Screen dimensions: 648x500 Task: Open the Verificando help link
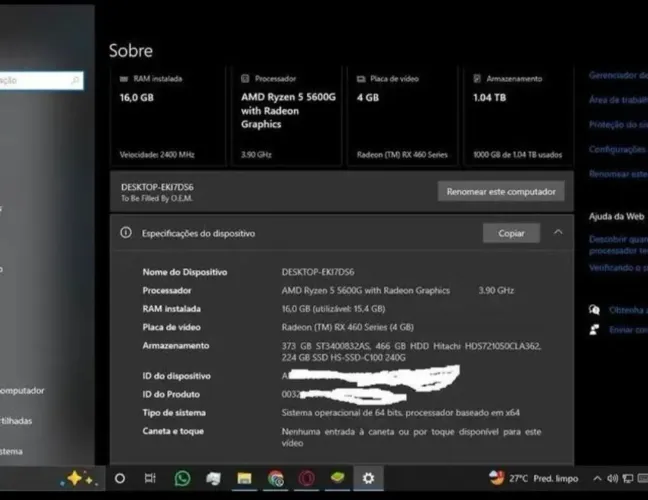point(618,267)
